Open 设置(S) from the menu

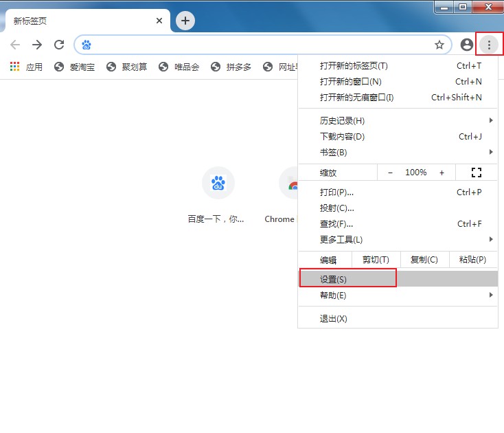click(x=398, y=279)
